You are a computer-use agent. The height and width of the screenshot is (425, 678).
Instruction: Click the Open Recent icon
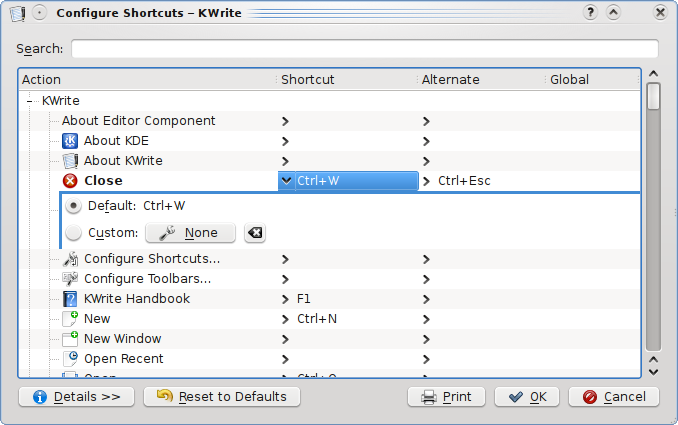pos(70,359)
